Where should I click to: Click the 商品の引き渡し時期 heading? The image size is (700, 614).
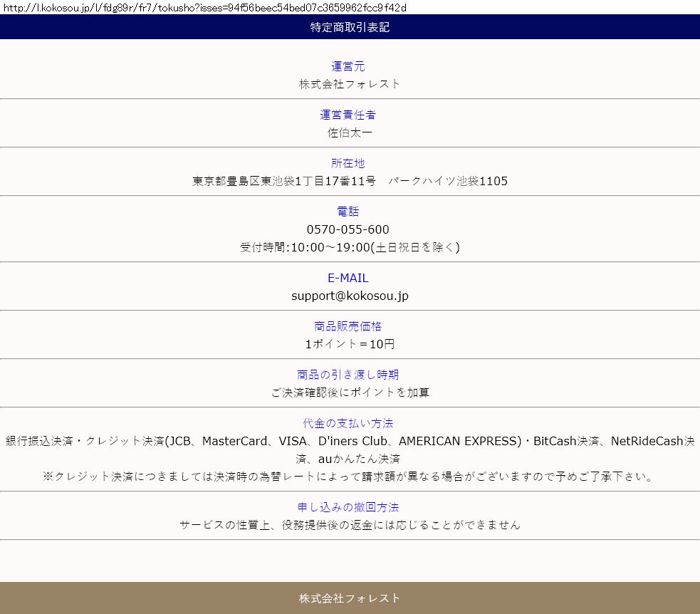coord(348,375)
